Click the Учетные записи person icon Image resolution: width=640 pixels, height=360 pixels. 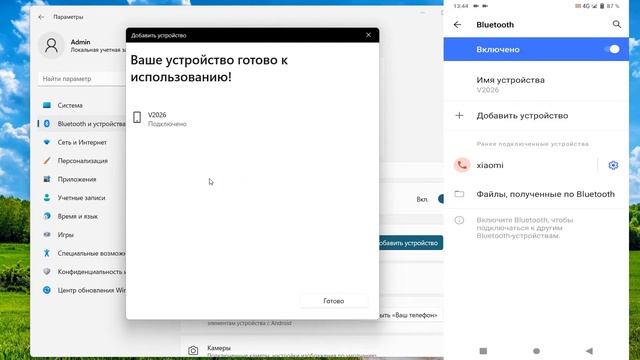[47, 198]
